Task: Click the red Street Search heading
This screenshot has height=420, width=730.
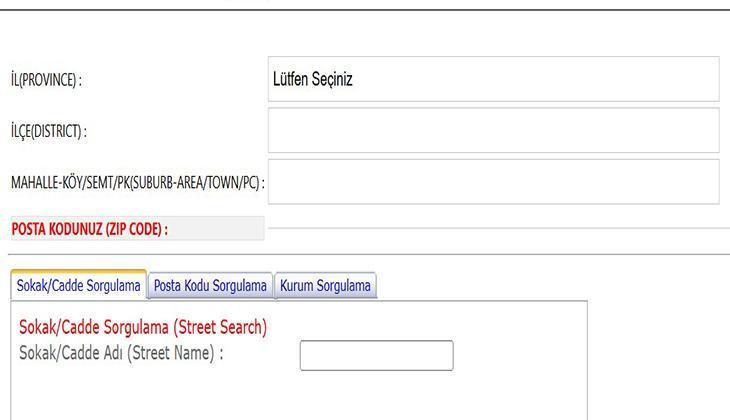Action: coord(143,327)
